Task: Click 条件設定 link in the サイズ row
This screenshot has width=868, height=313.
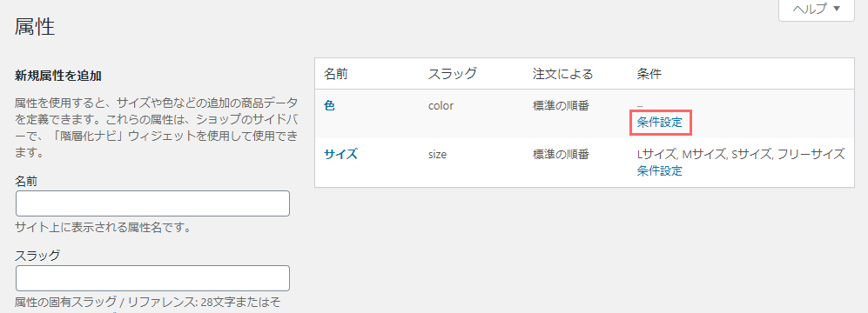Action: pos(659,171)
